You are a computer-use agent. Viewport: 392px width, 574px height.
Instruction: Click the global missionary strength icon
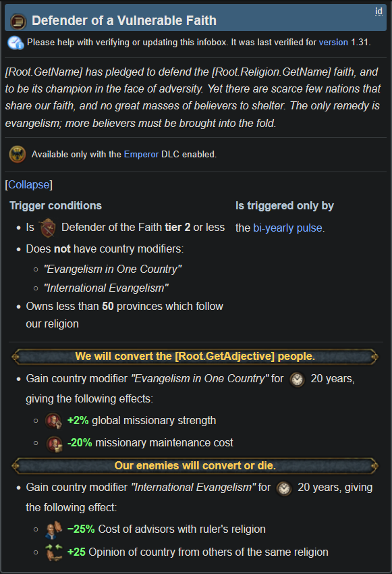pyautogui.click(x=53, y=421)
